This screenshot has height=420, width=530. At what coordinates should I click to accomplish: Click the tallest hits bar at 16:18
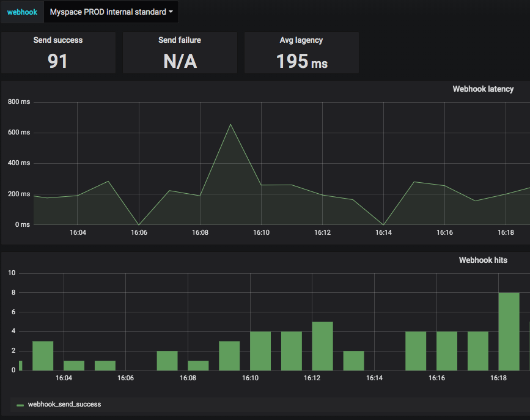click(509, 331)
